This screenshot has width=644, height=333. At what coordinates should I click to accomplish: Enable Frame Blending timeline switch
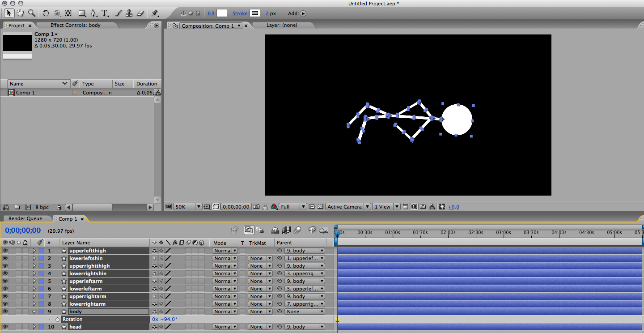(x=287, y=230)
